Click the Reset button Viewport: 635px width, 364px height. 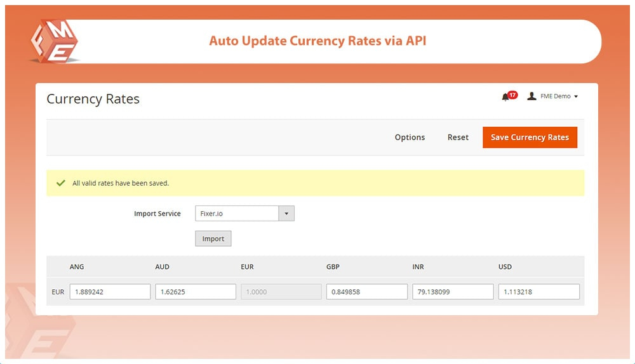458,137
